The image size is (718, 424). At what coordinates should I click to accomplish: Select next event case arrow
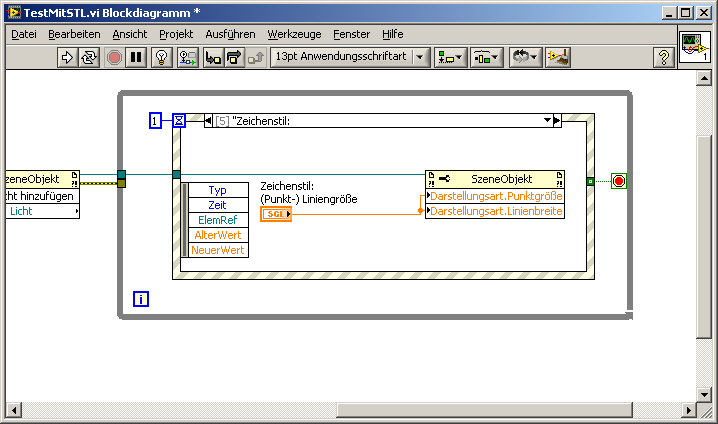(x=557, y=121)
